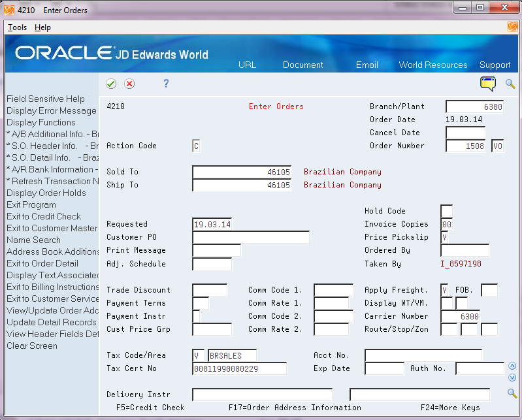The height and width of the screenshot is (420, 522).
Task: Click the Order Number field showing 1508
Action: pos(465,146)
